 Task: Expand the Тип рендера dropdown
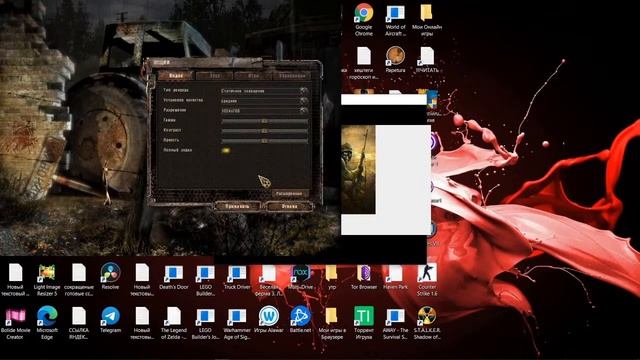(264, 91)
